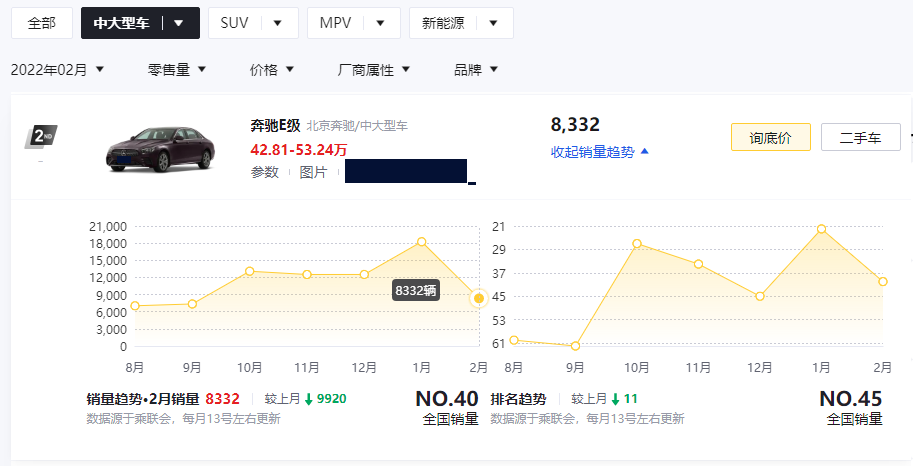Open the 北京奔驰/中大型车 text
The width and height of the screenshot is (913, 466).
point(357,126)
